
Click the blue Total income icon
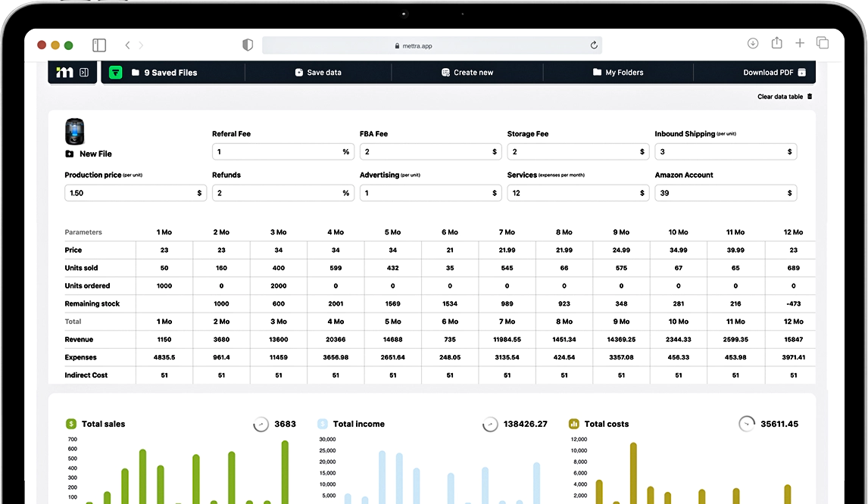coord(323,424)
